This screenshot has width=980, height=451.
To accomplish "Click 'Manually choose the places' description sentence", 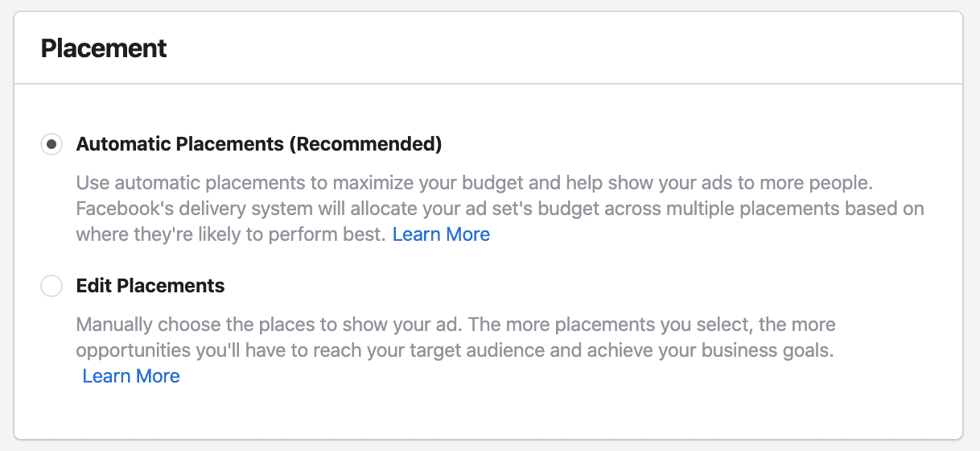I will coord(270,325).
